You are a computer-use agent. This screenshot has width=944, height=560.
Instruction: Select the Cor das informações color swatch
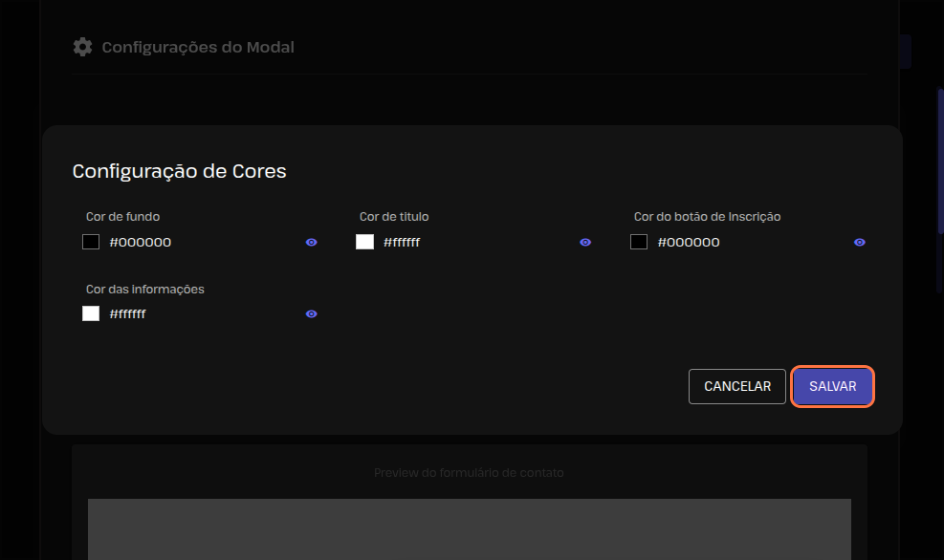91,313
